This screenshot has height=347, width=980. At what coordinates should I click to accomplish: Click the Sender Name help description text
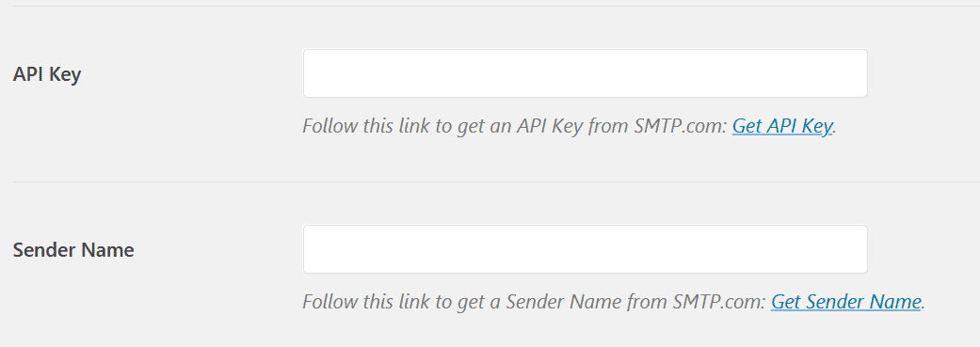click(x=614, y=302)
